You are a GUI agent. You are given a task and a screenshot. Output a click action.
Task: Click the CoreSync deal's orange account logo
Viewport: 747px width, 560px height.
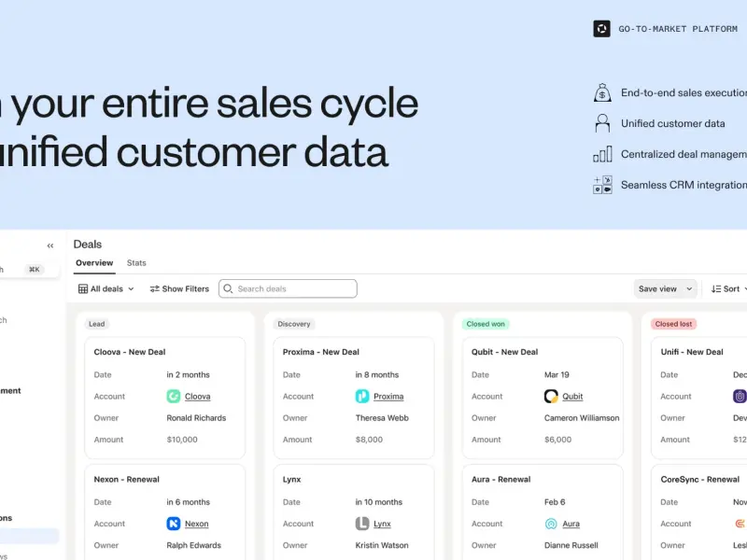pos(740,524)
